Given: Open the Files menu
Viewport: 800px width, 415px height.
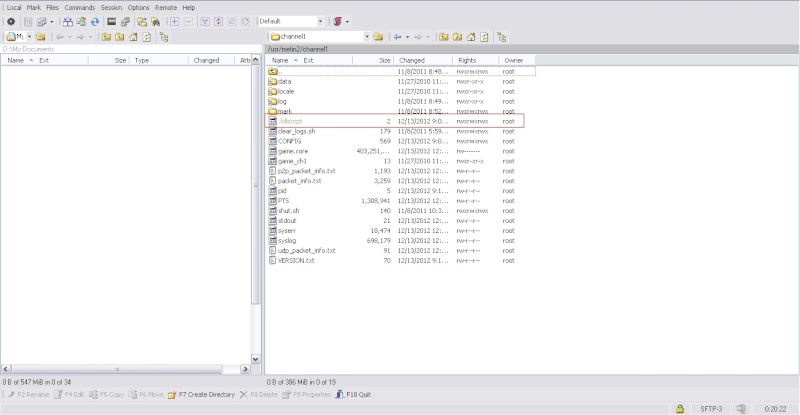Looking at the screenshot, I should 53,8.
